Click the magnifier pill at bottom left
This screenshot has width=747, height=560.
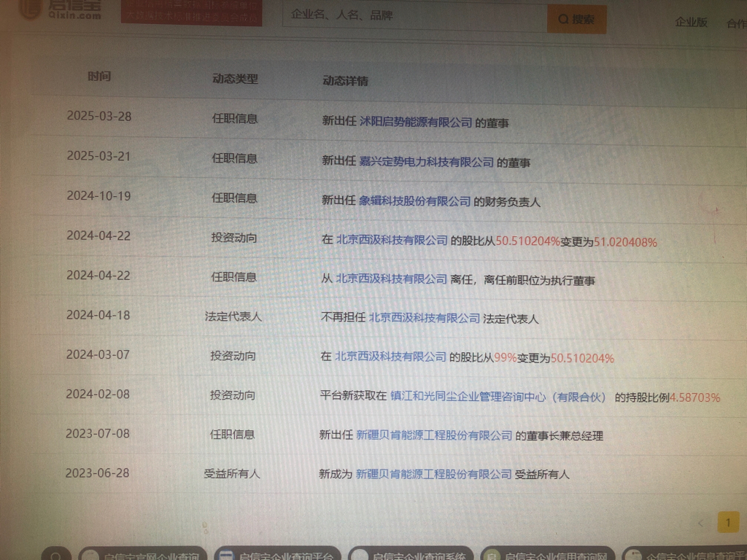(56, 554)
